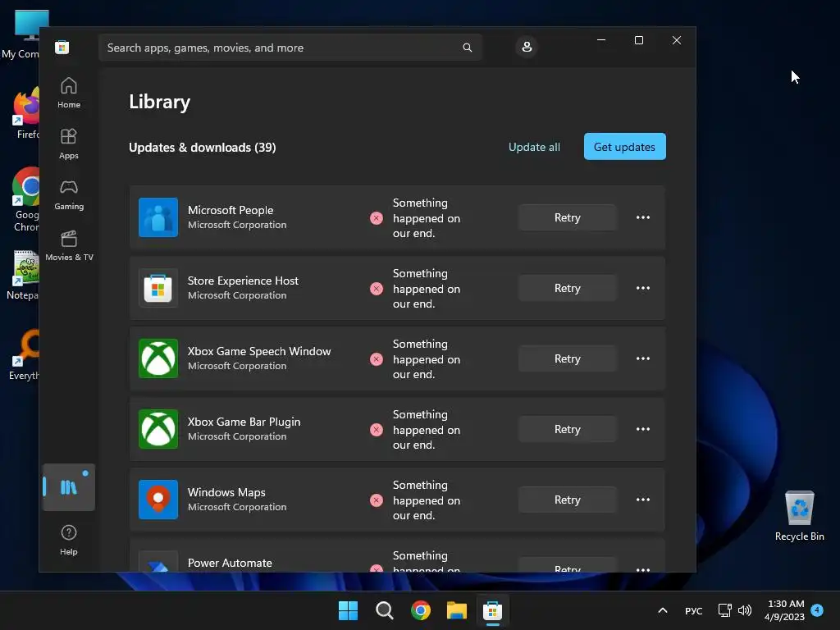Click the search magnifier icon
This screenshot has width=840, height=630.
click(x=467, y=48)
